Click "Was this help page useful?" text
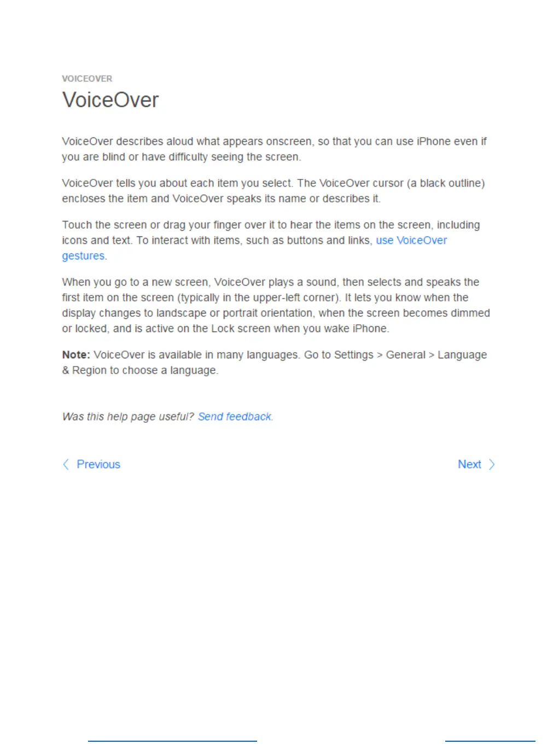 click(128, 417)
